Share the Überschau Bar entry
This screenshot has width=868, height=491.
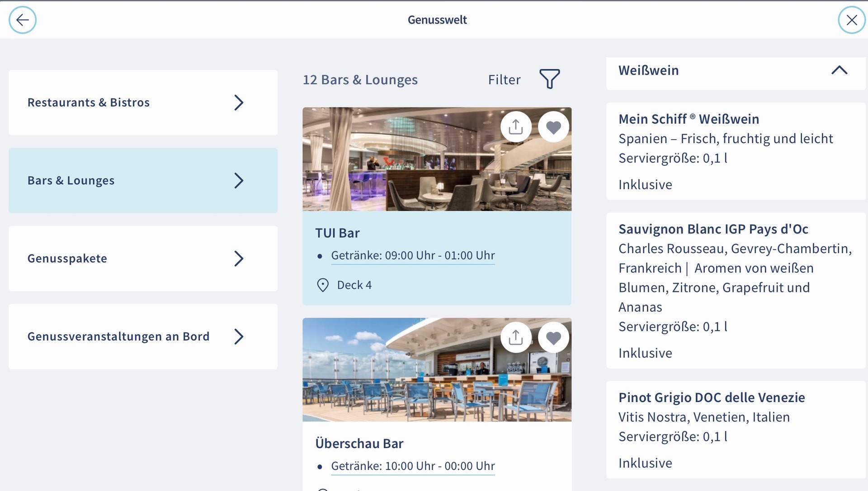(516, 338)
